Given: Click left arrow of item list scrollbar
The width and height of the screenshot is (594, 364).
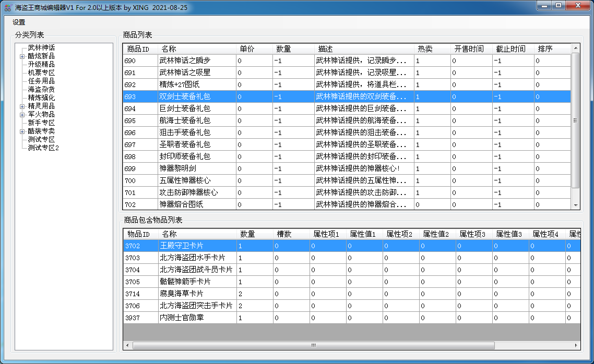Looking at the screenshot, I should tap(127, 345).
